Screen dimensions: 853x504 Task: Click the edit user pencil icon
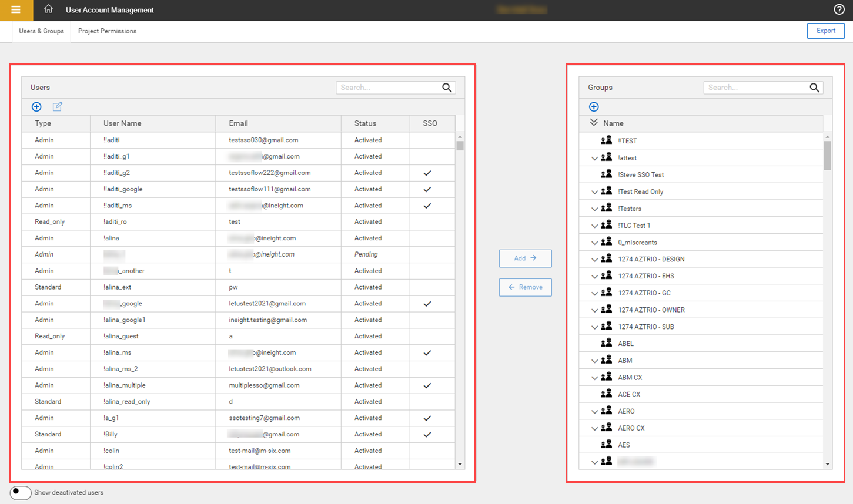click(57, 106)
